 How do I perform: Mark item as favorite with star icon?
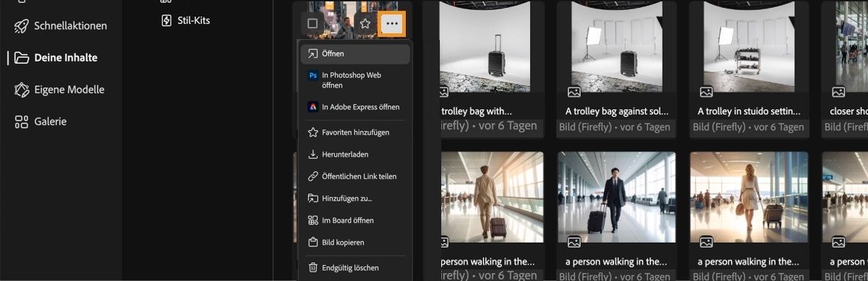click(x=365, y=23)
